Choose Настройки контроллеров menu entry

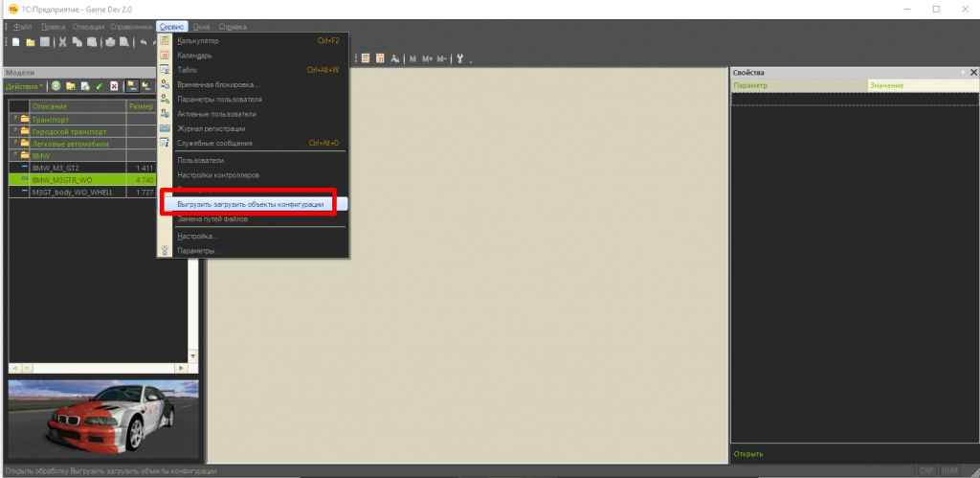253,175
